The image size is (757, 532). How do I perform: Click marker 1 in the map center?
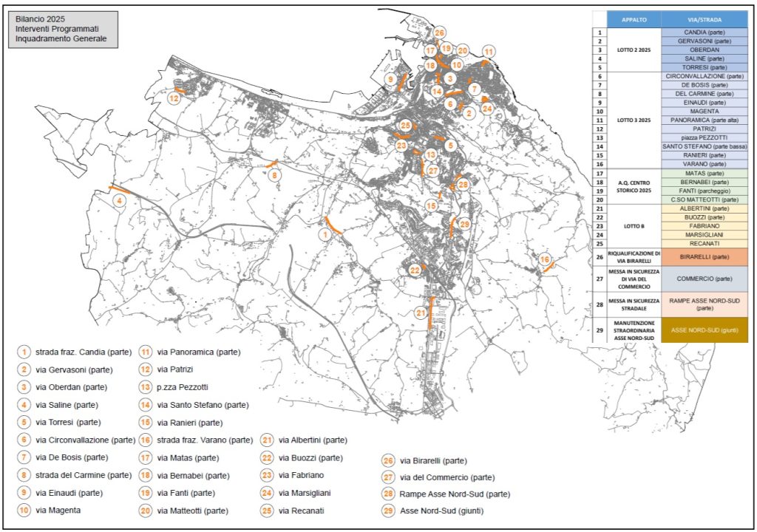pos(324,234)
